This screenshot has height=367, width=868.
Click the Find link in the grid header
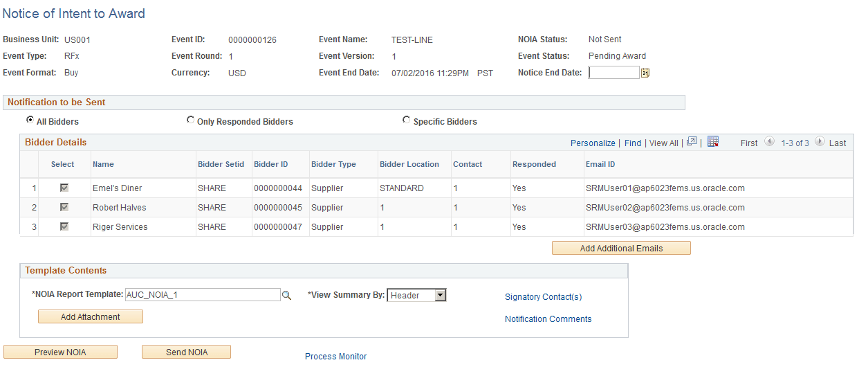[633, 143]
